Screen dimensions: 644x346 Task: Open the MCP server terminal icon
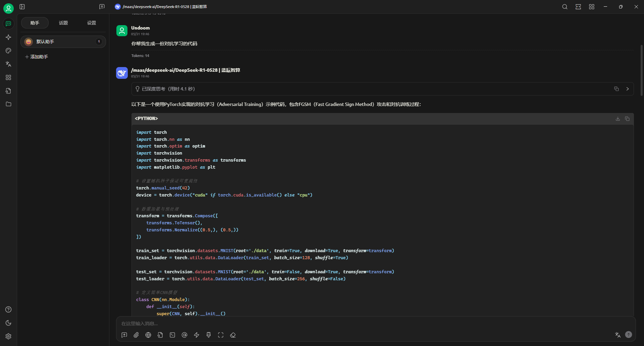pyautogui.click(x=172, y=335)
